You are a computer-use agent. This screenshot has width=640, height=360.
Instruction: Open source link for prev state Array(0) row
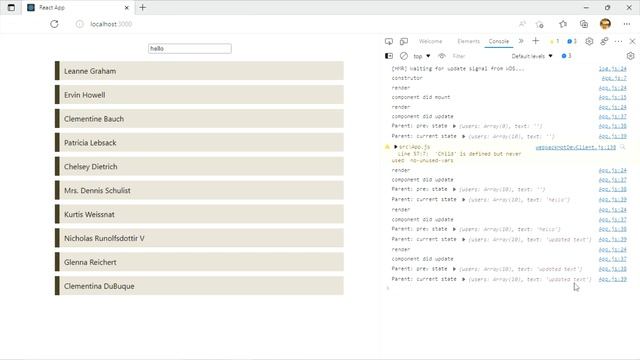[613, 126]
